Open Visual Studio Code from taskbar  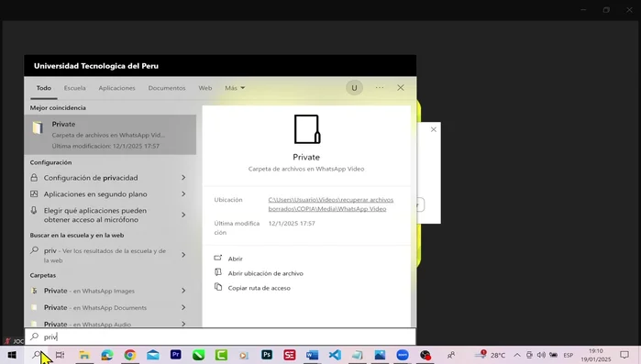point(335,355)
